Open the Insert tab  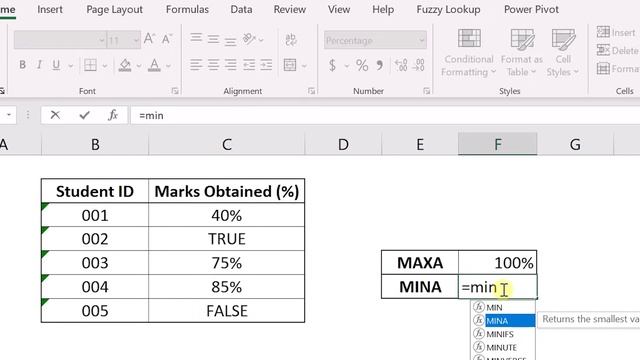[x=50, y=9]
